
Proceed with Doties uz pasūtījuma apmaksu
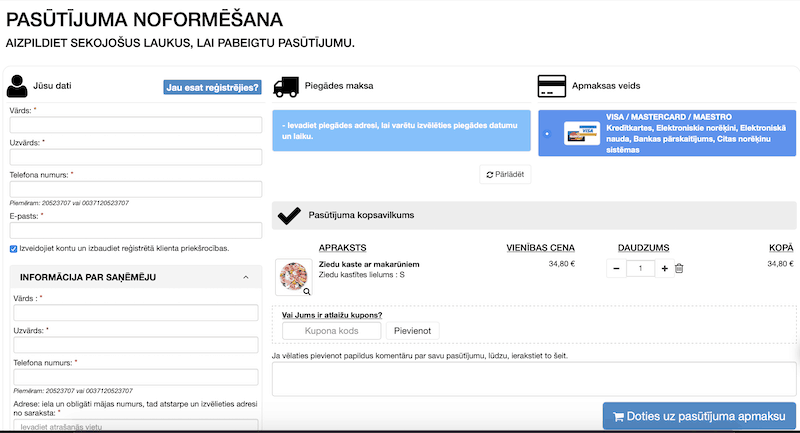tap(699, 416)
